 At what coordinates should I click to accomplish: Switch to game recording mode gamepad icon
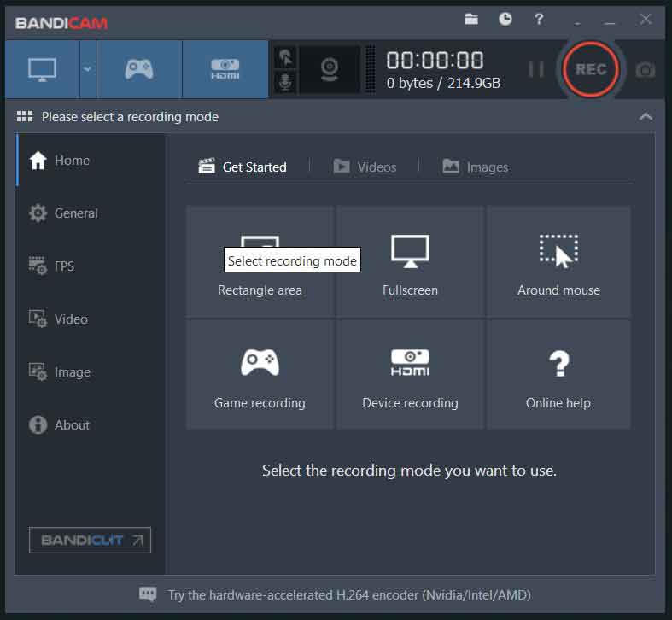pyautogui.click(x=139, y=69)
